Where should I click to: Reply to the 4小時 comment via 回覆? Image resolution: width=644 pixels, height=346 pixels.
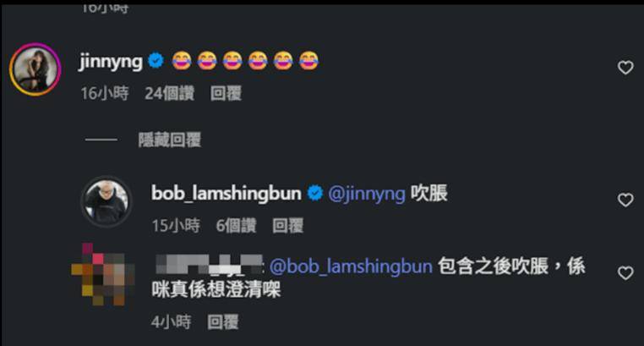click(x=222, y=321)
